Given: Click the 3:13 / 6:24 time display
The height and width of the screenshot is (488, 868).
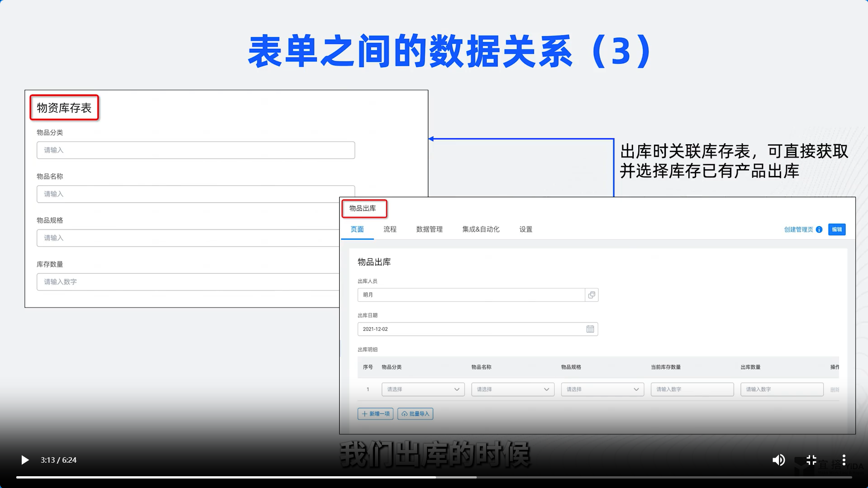Looking at the screenshot, I should click(x=58, y=460).
